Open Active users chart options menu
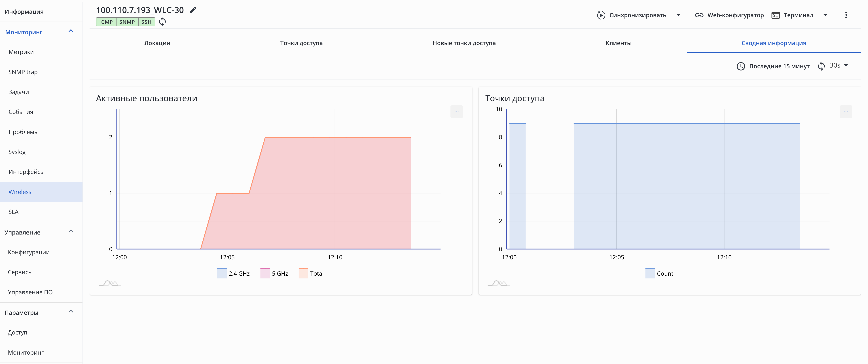 pos(456,111)
